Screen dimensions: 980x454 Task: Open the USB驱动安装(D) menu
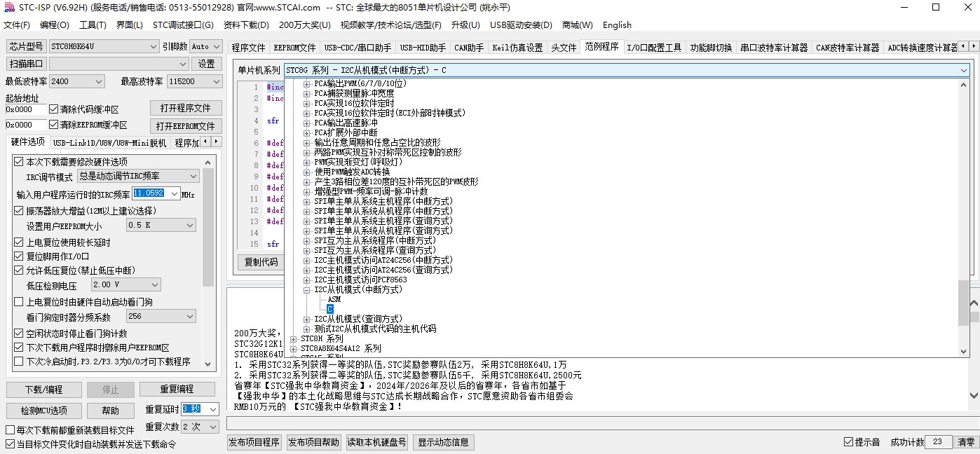(x=521, y=25)
